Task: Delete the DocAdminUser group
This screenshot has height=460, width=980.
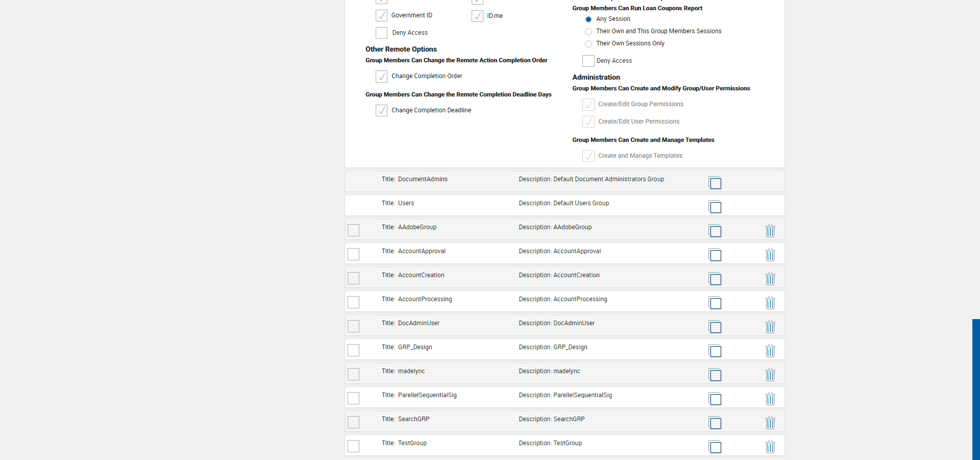Action: pyautogui.click(x=770, y=327)
